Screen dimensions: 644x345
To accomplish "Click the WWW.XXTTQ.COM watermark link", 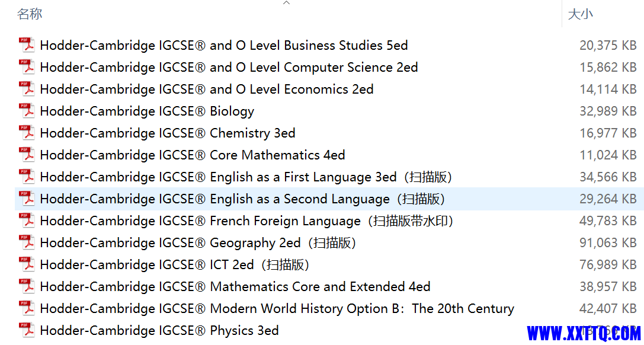I will click(584, 333).
